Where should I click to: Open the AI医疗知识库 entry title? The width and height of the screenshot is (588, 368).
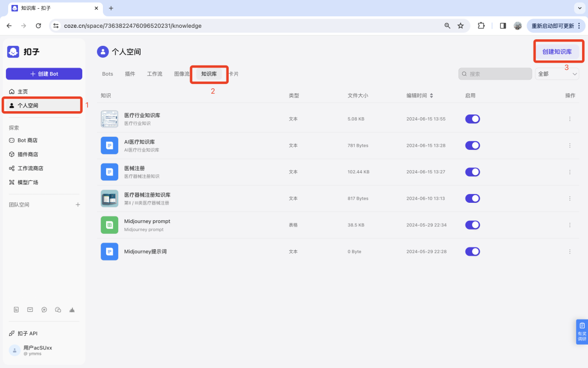139,142
